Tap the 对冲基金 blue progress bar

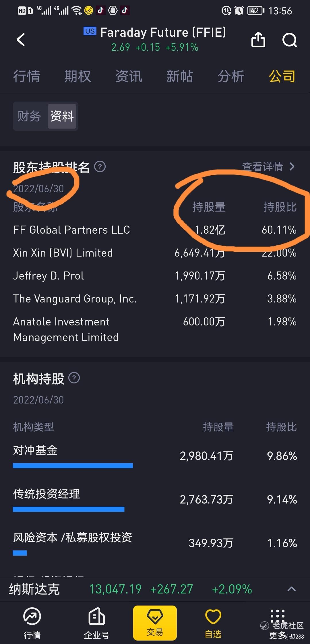[73, 465]
